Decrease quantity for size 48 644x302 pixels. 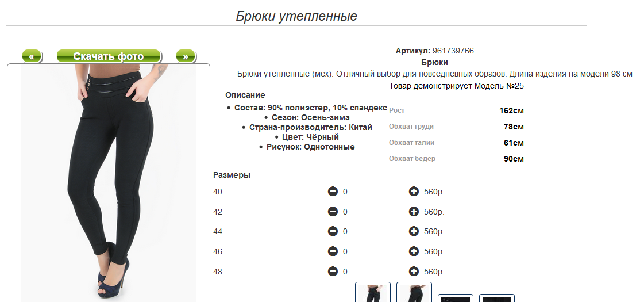333,272
